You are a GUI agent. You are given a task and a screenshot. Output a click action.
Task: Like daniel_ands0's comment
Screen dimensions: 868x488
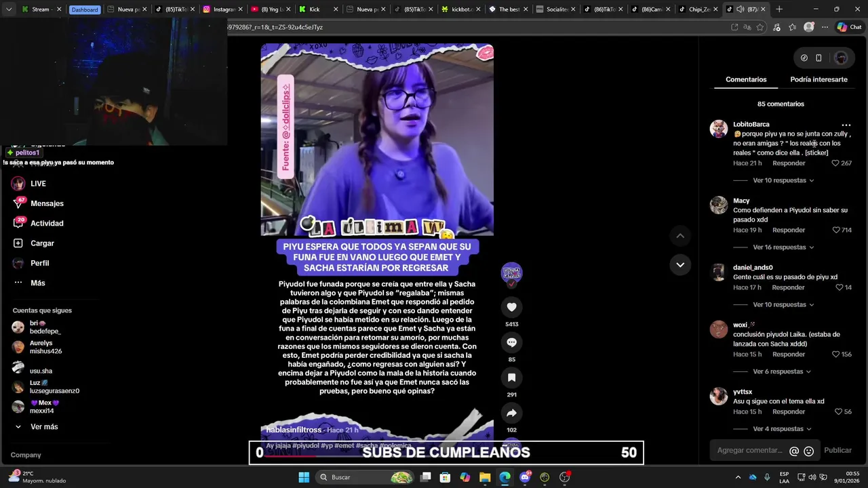pos(839,287)
